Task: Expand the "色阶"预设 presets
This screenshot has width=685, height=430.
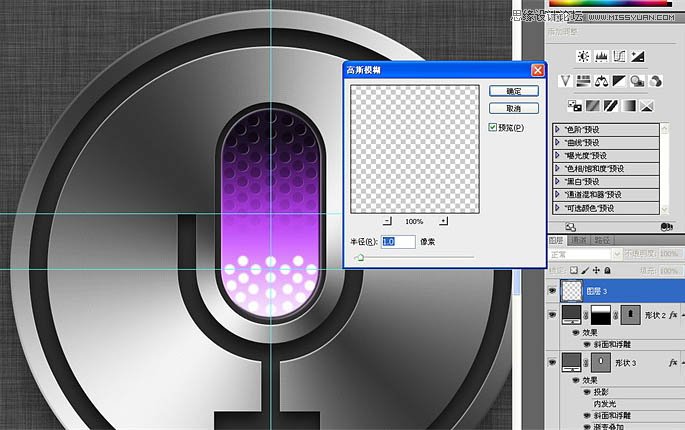Action: [x=558, y=129]
